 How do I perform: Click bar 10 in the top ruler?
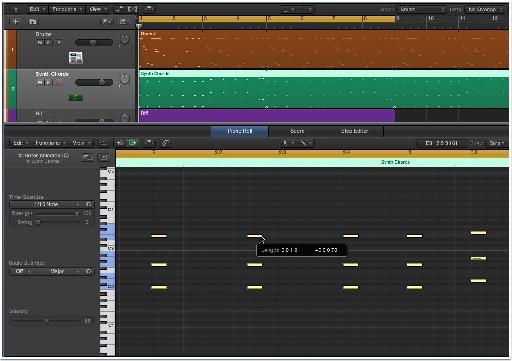[x=431, y=19]
